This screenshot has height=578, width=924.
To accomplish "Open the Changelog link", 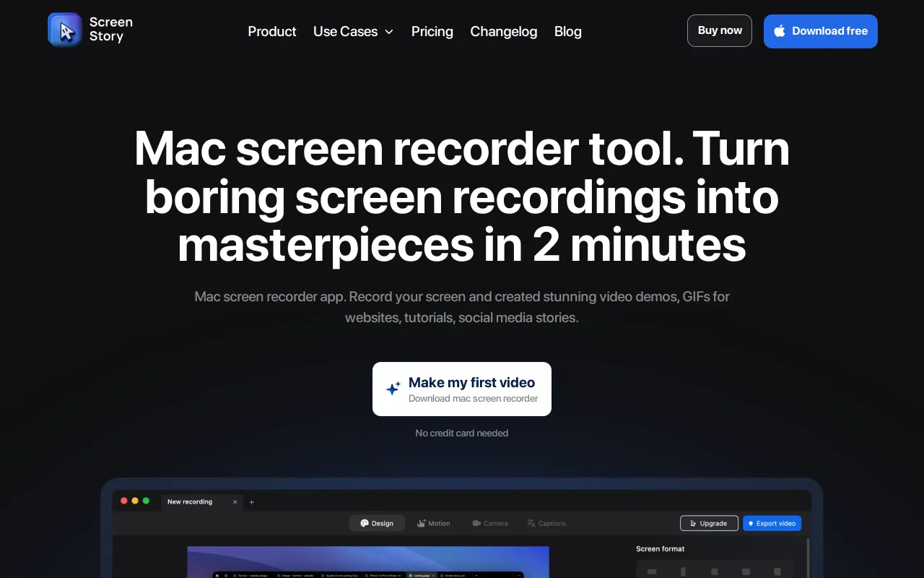I will click(x=504, y=31).
